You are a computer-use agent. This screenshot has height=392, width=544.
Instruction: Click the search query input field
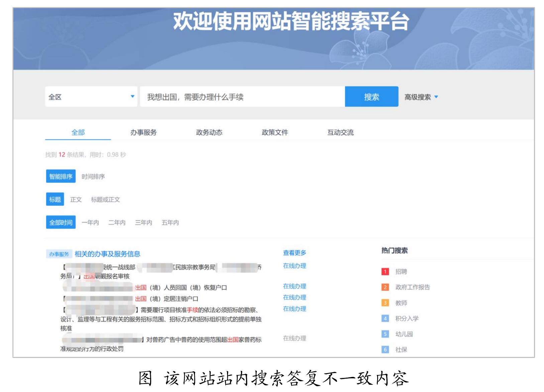click(242, 97)
